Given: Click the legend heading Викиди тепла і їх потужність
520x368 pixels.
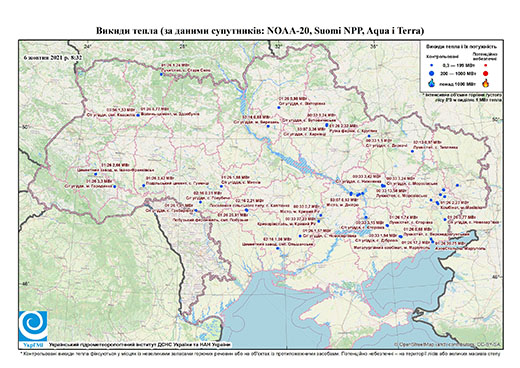Looking at the screenshot, I should [461, 47].
